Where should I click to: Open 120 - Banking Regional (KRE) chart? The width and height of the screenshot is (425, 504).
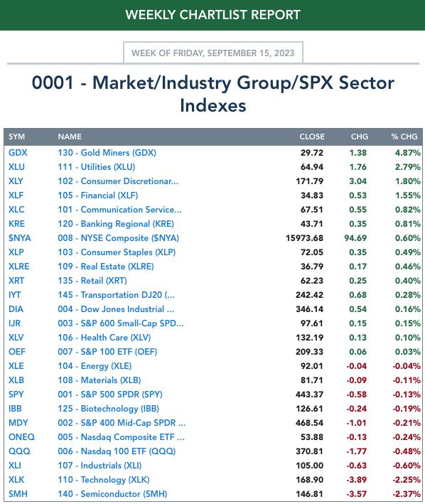coord(116,224)
